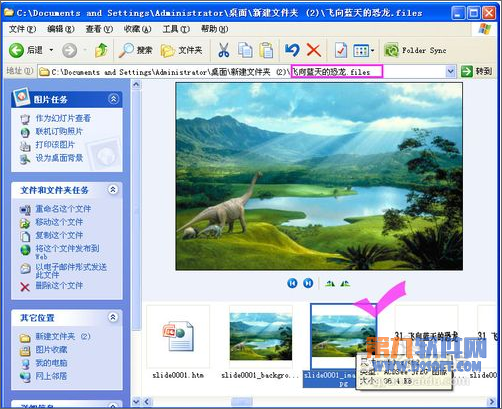Click the red Delete X toolbar icon
The image size is (502, 409).
[x=314, y=50]
